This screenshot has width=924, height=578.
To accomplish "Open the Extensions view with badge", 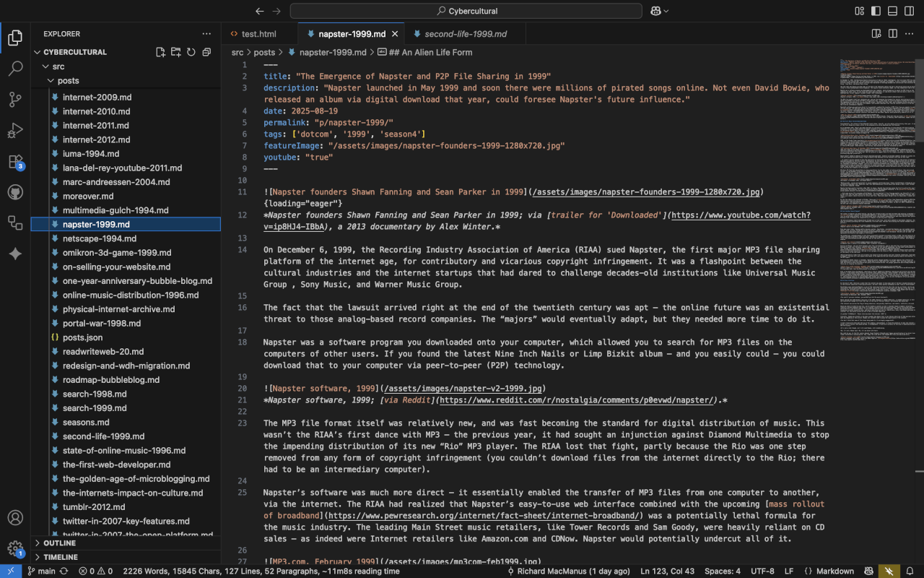I will 15,162.
